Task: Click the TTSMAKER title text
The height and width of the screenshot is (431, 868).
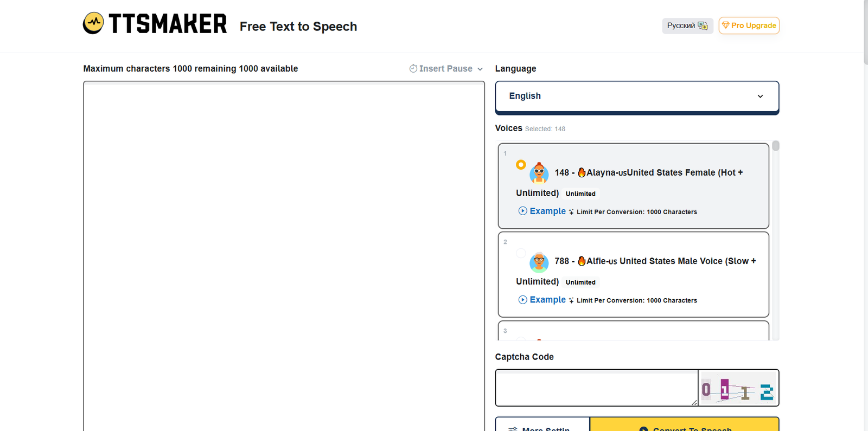Action: click(168, 24)
